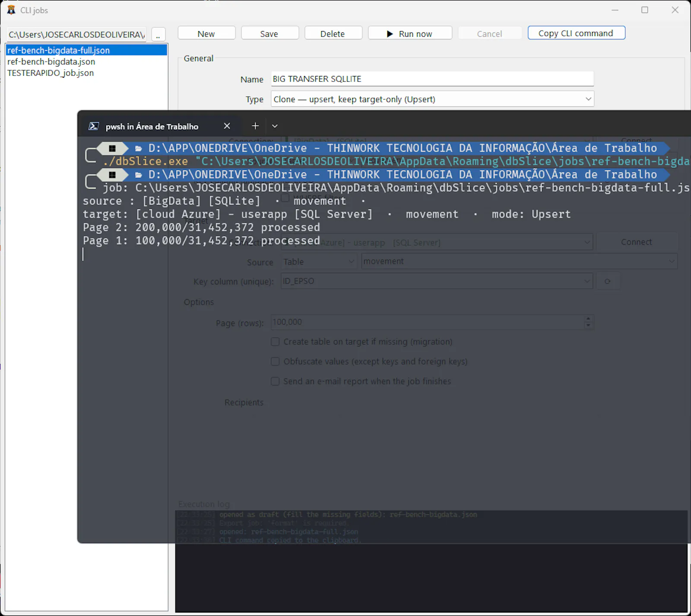Open the movement source table dropdown
Image resolution: width=691 pixels, height=616 pixels.
(519, 261)
